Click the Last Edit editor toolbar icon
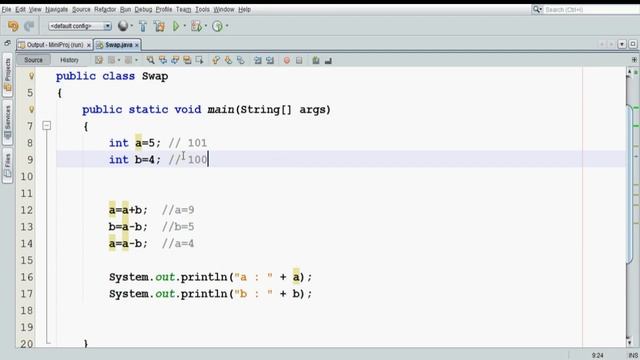Viewport: 640px width, 360px height. pyautogui.click(x=99, y=60)
